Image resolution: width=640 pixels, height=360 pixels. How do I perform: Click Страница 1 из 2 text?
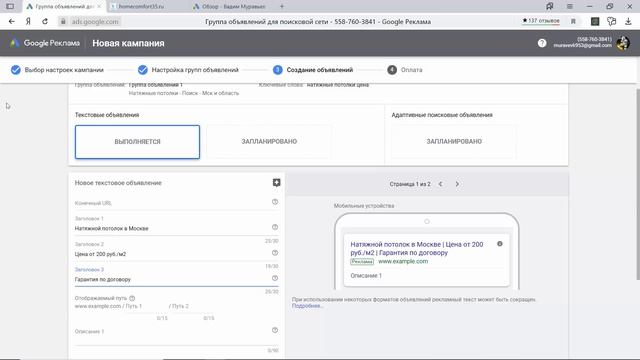tap(410, 184)
